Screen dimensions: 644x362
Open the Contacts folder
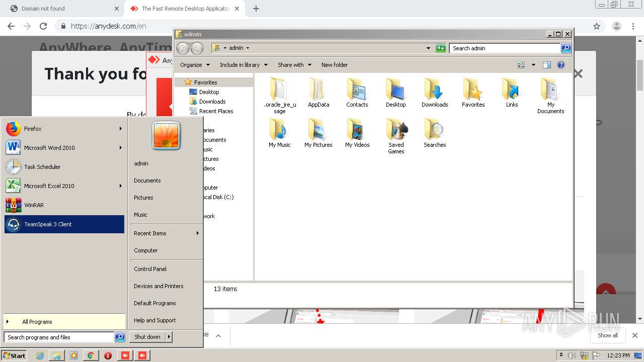[357, 93]
